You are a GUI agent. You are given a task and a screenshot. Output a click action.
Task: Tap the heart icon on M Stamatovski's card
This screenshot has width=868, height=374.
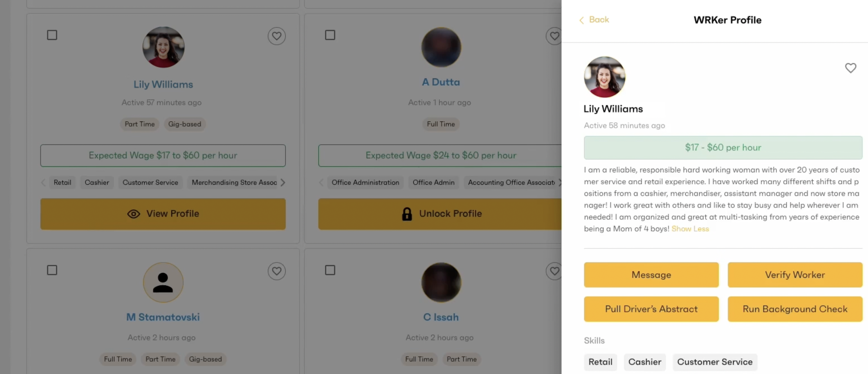click(x=277, y=271)
